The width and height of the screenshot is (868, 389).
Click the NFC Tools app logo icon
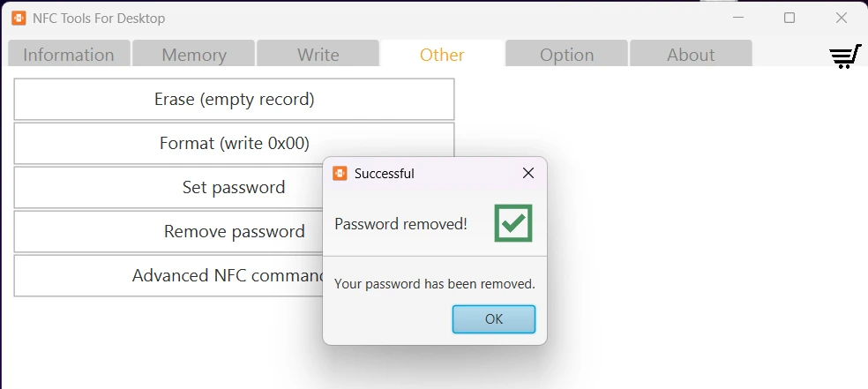point(19,18)
